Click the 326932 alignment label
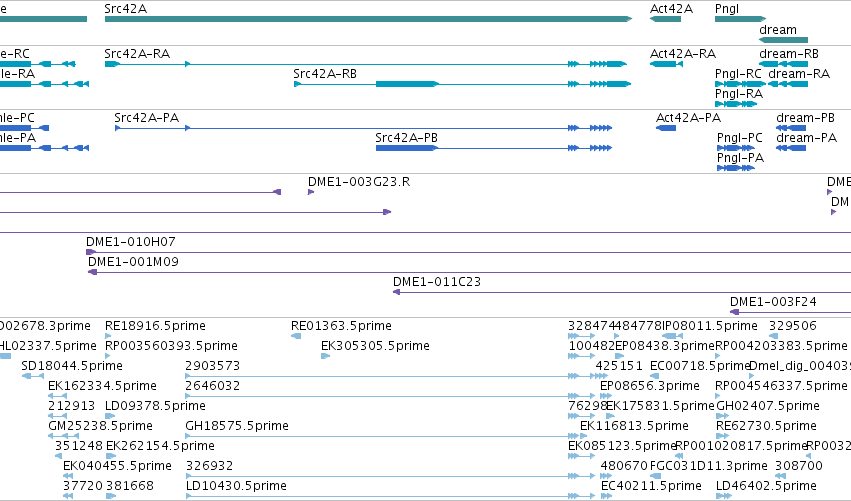The width and height of the screenshot is (851, 501). pyautogui.click(x=209, y=466)
